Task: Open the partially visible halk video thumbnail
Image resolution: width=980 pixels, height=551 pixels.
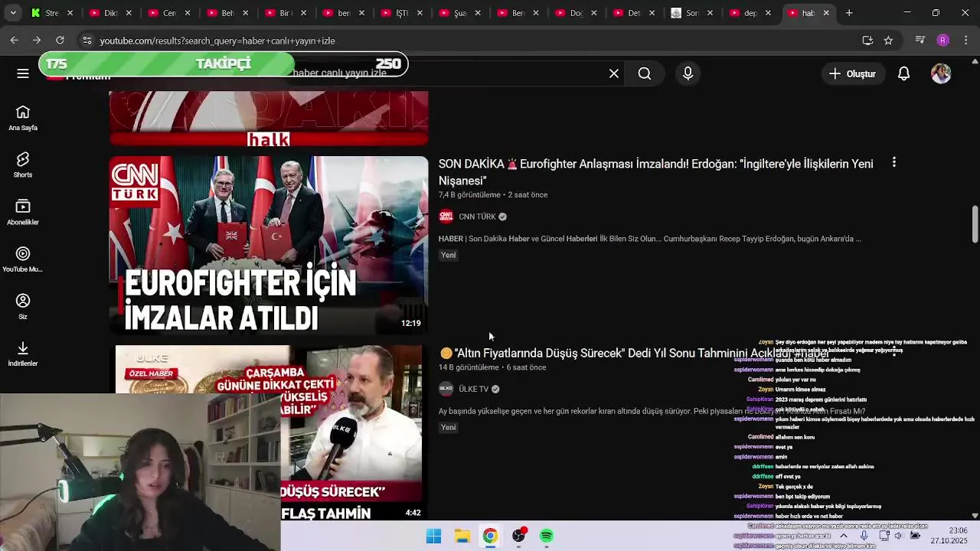Action: (269, 119)
